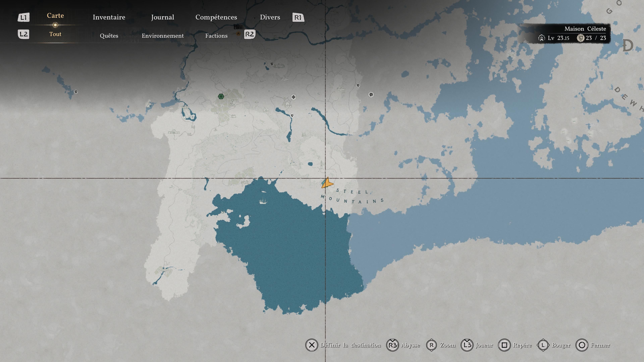Click the Maison Céleste faction name
The height and width of the screenshot is (362, 644).
tap(585, 29)
